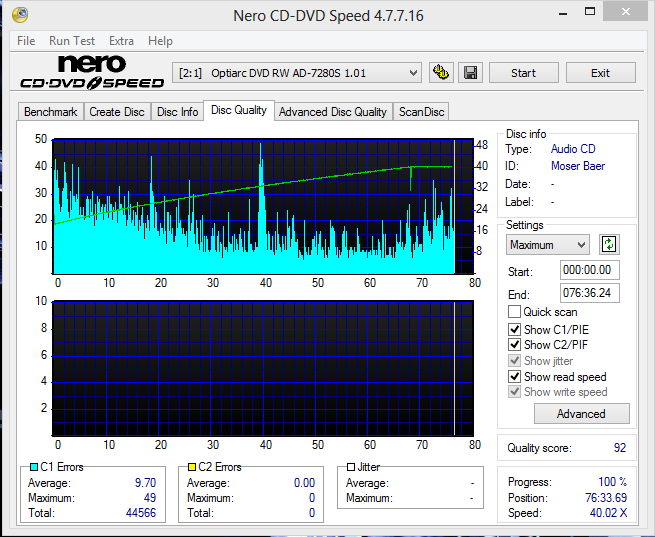Screen dimensions: 655x537
Task: Open the Advanced Disc Quality tab
Action: click(333, 112)
